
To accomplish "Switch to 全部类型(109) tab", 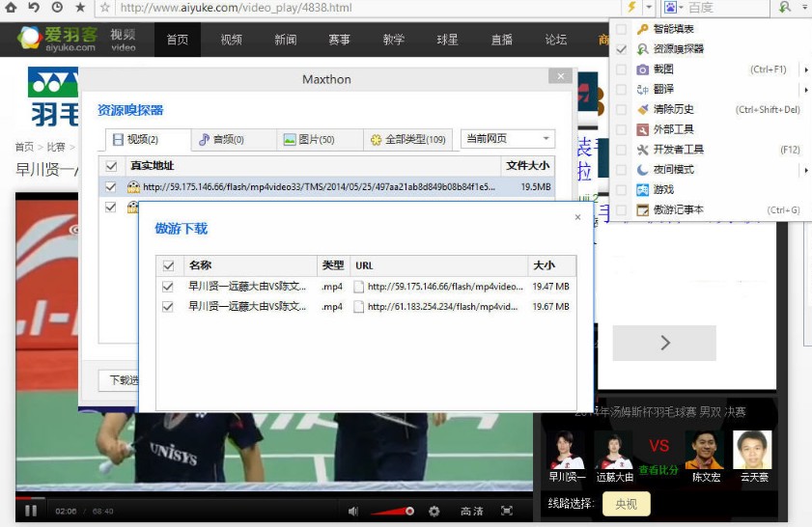I will pos(408,140).
